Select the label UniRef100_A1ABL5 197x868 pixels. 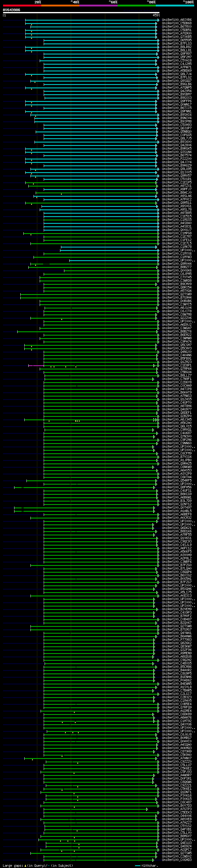177,511
